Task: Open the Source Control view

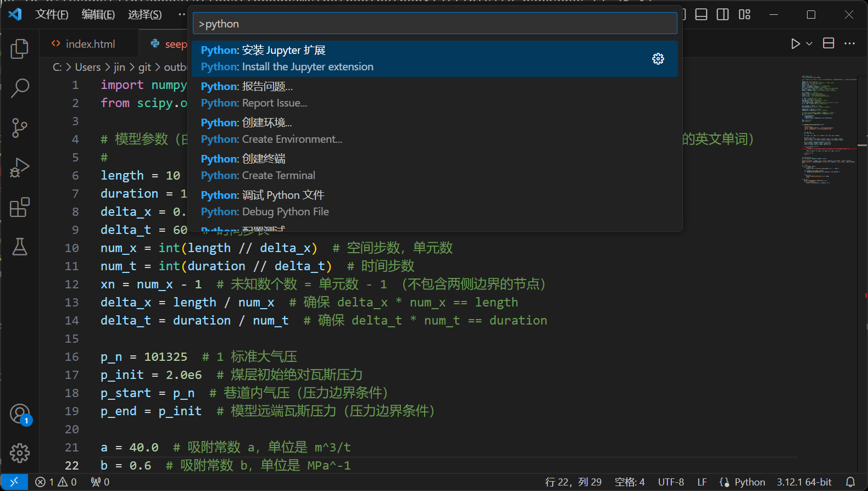Action: (20, 128)
